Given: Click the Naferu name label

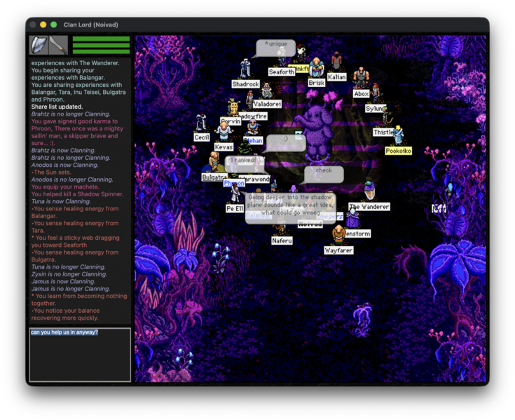Looking at the screenshot, I should coord(282,241).
